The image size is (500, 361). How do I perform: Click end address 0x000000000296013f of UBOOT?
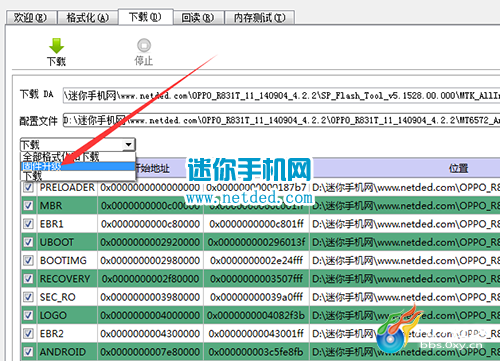pyautogui.click(x=256, y=242)
